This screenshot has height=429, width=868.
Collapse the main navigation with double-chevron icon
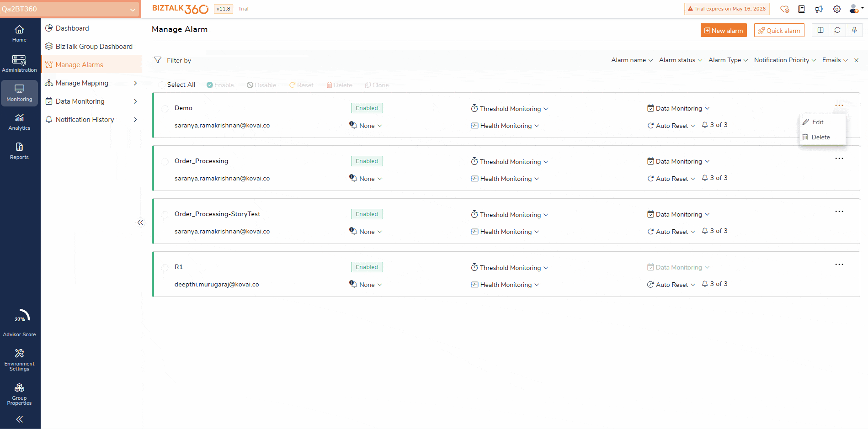pyautogui.click(x=19, y=419)
